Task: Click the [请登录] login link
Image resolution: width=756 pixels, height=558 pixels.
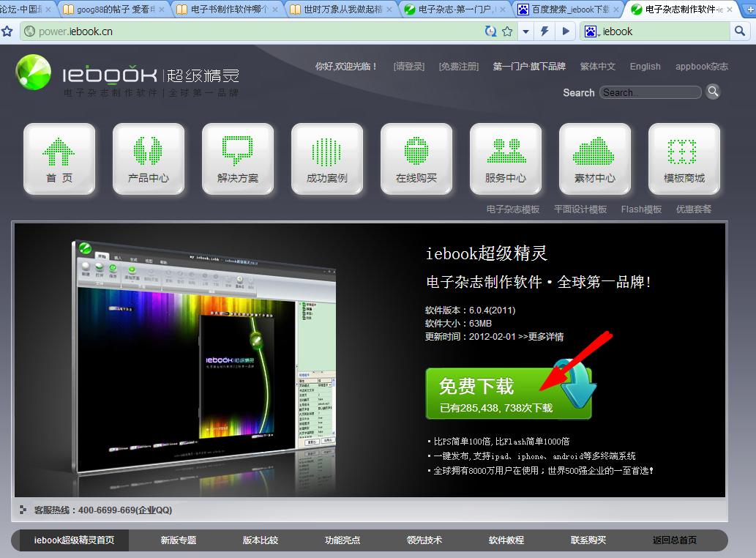Action: [409, 67]
